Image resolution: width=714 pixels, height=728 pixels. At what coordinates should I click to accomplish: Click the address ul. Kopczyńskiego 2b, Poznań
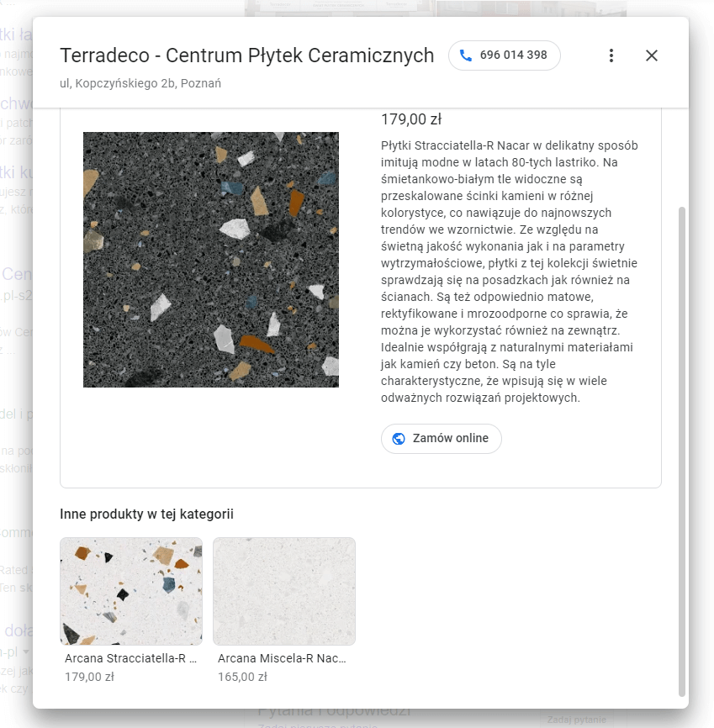pos(140,83)
